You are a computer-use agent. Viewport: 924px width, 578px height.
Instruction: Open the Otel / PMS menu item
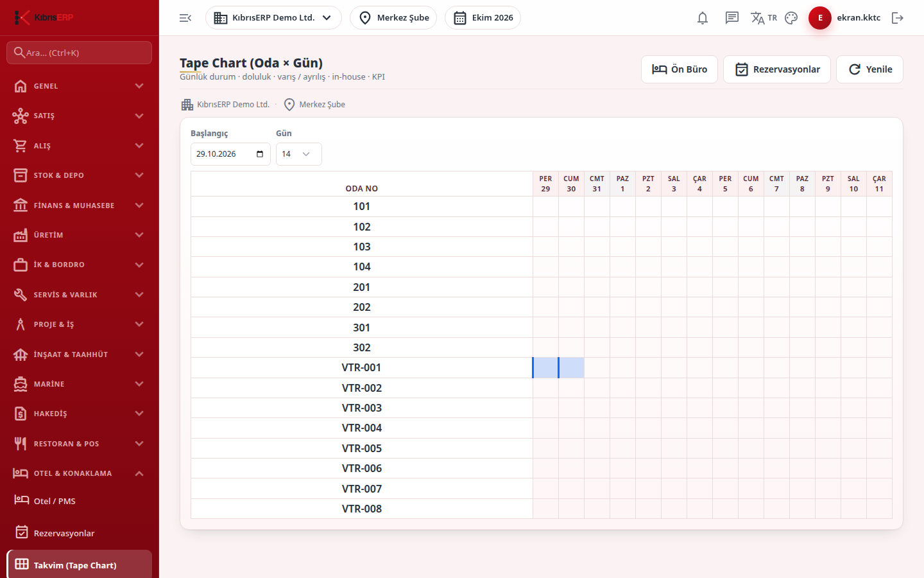tap(80, 501)
